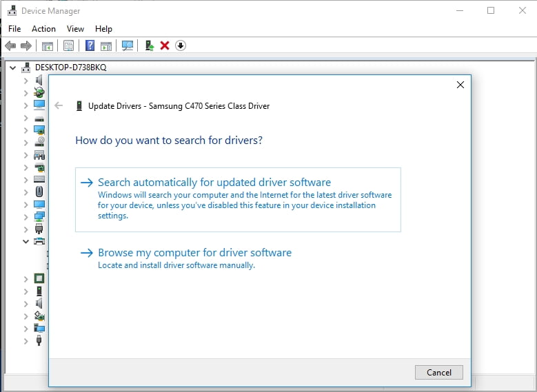Screen dimensions: 537x392
Task: Open the Action menu
Action: tap(43, 29)
